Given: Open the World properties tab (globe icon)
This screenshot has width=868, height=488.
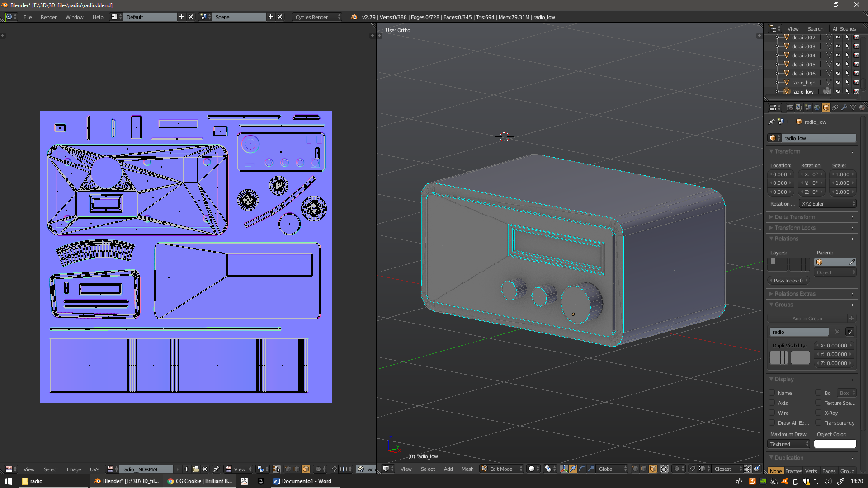Looking at the screenshot, I should coord(817,108).
